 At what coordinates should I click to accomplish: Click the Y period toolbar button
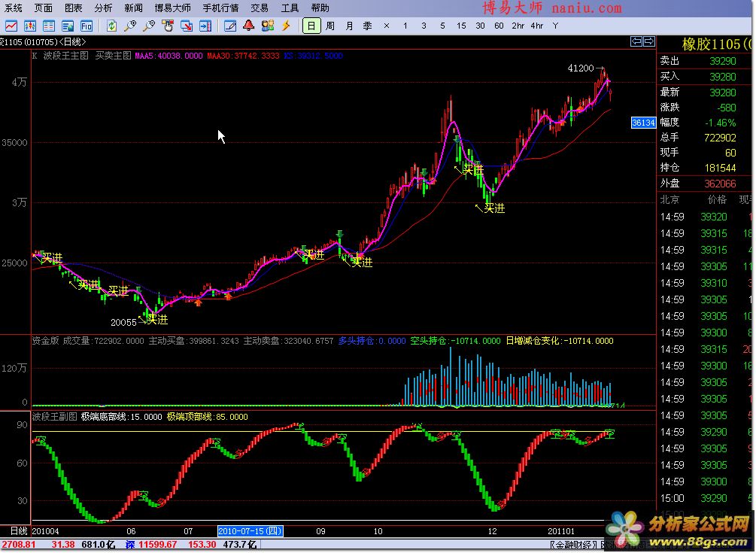pyautogui.click(x=555, y=26)
